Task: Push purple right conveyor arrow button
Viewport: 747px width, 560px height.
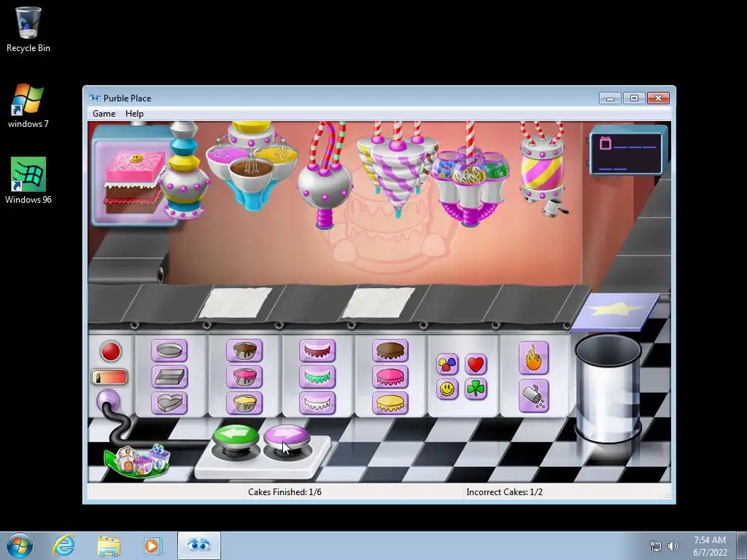Action: pyautogui.click(x=286, y=437)
